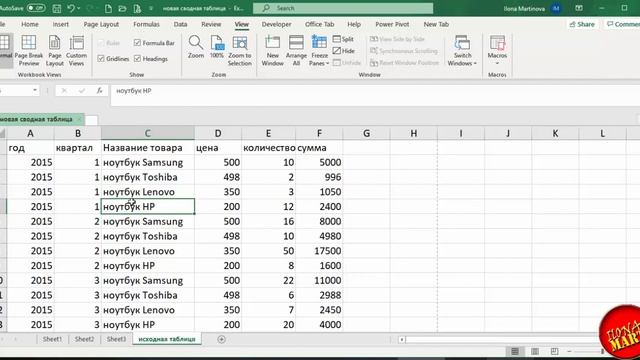Click the Save icon in title bar

point(57,8)
